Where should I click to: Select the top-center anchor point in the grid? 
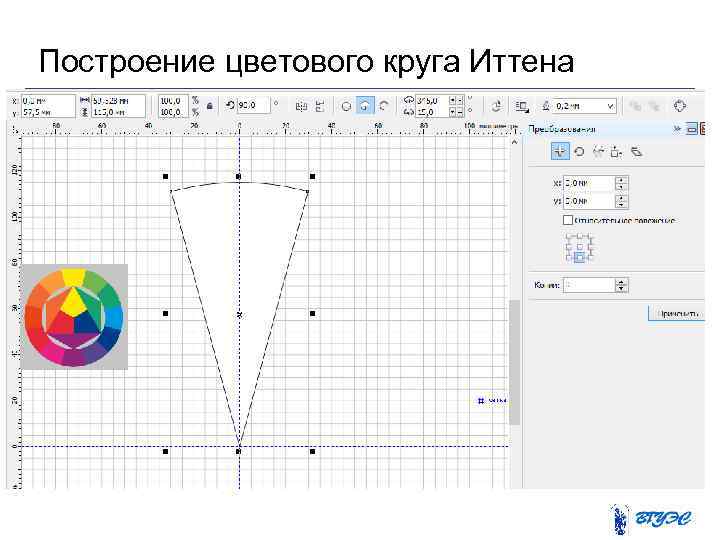coord(579,236)
